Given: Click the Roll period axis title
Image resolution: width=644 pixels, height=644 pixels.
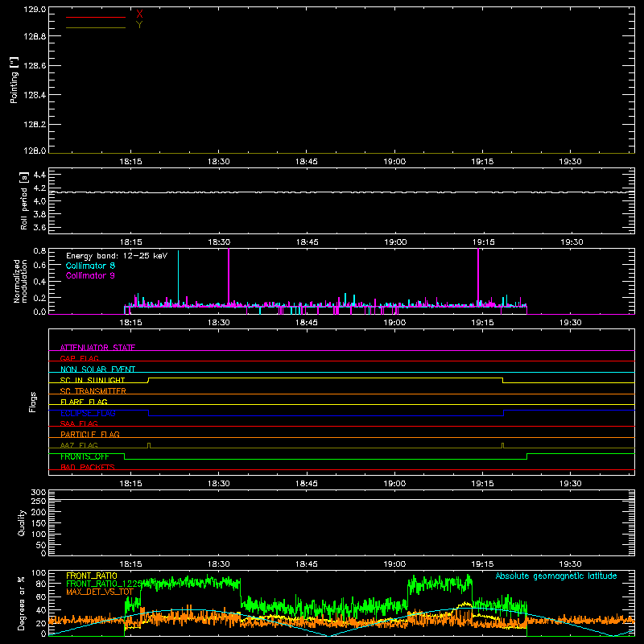Looking at the screenshot, I should tap(24, 200).
